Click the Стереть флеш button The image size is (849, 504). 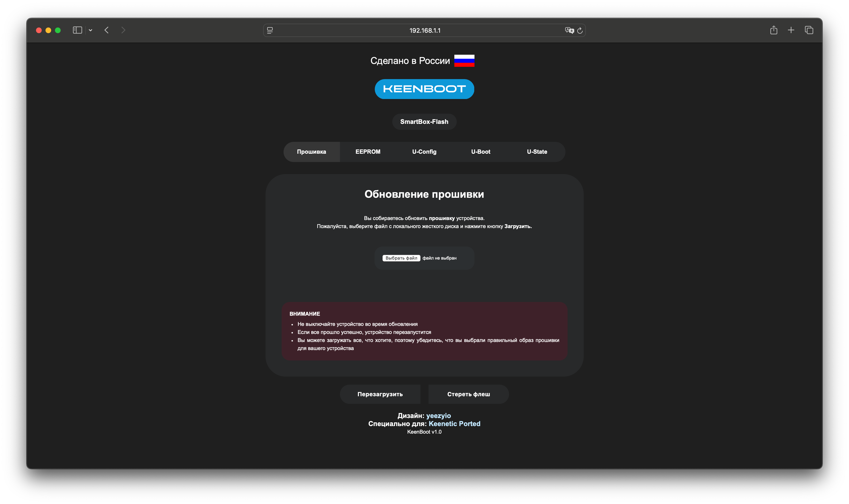pos(469,394)
